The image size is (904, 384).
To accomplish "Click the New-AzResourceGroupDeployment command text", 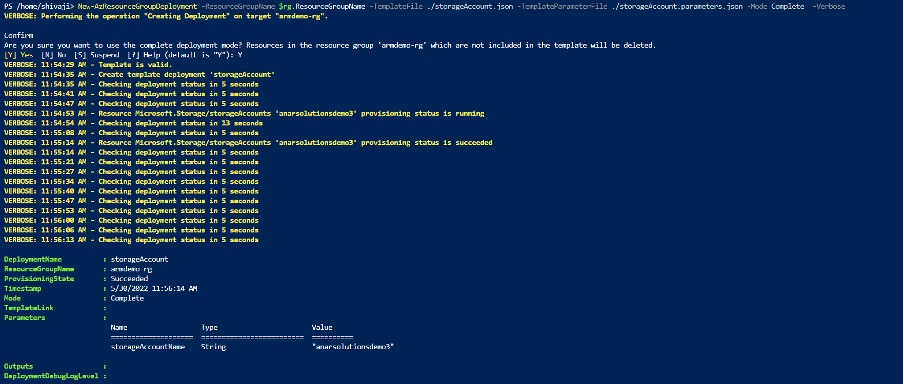I will [x=137, y=6].
